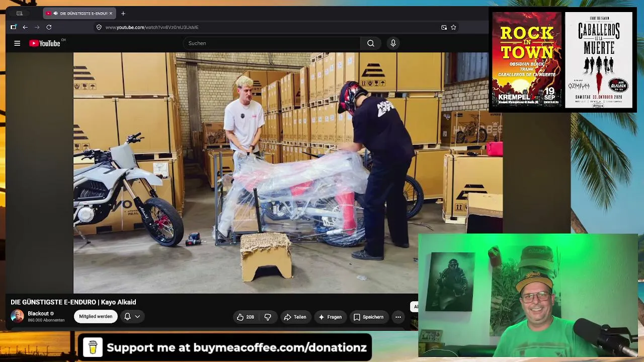Dislike the video with thumbs-down
The image size is (644, 362).
click(x=268, y=317)
